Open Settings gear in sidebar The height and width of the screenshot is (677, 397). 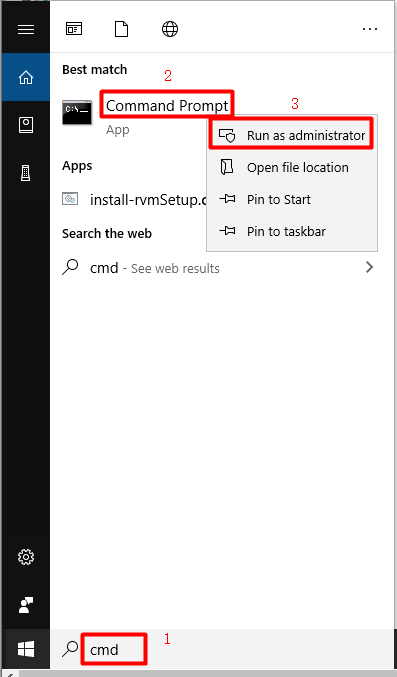[26, 557]
